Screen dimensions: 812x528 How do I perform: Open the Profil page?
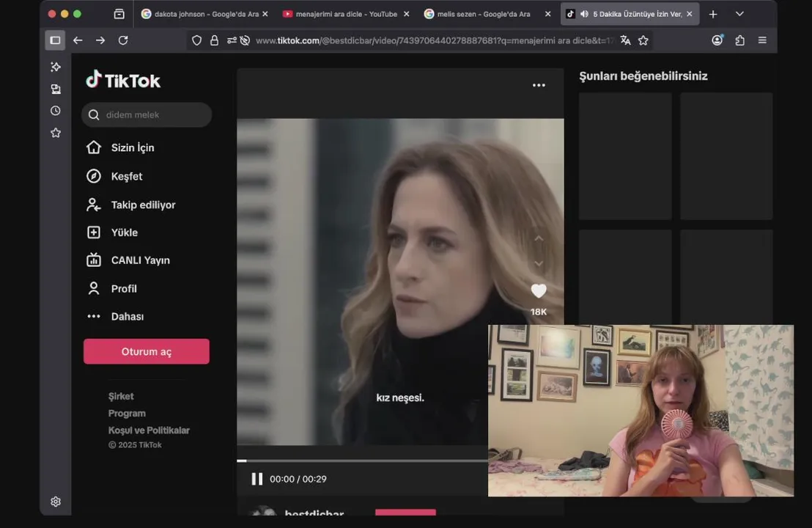click(112, 289)
